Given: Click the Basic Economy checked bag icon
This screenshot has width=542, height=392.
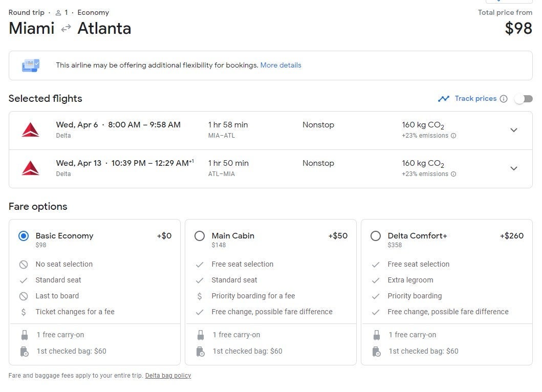Looking at the screenshot, I should click(24, 352).
